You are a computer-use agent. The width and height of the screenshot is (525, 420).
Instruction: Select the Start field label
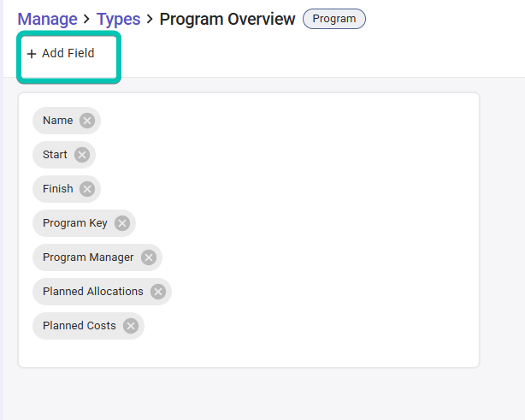point(55,155)
